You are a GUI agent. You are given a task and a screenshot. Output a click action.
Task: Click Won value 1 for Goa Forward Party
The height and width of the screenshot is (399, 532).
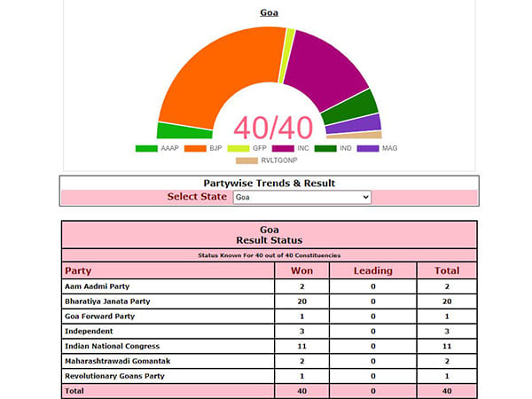[302, 317]
